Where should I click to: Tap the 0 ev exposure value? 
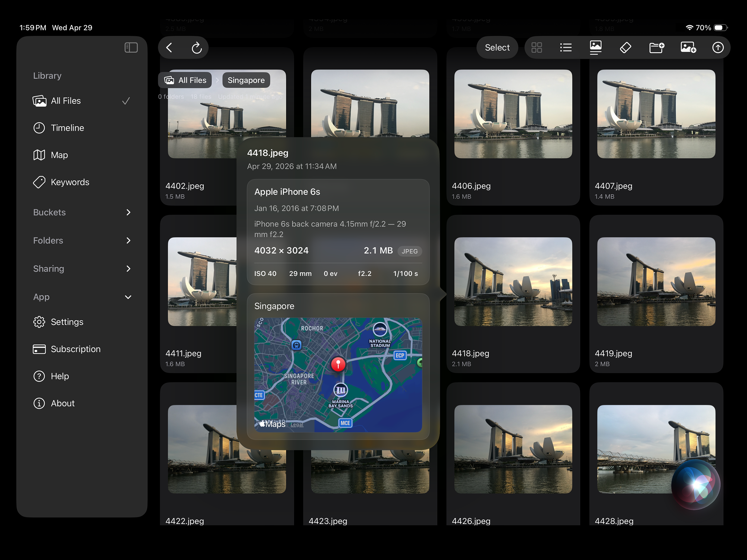click(330, 274)
